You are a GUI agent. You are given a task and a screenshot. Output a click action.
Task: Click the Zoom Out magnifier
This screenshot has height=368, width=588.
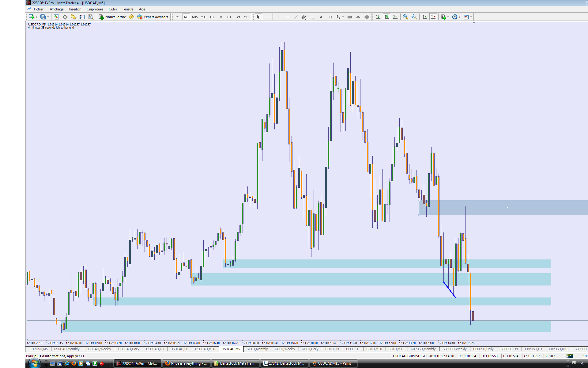point(414,17)
